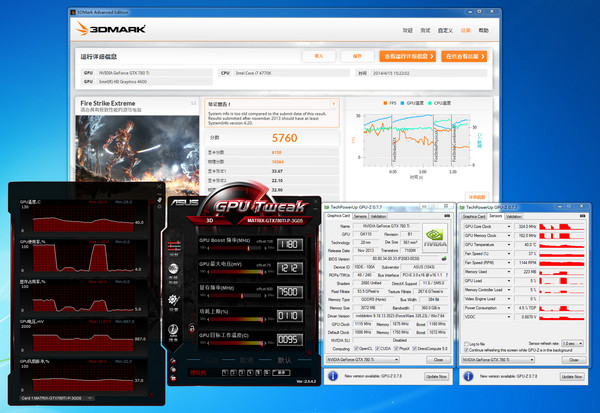Toggle the PhysX checkbox in GPU-Z
Image resolution: width=600 pixels, height=413 pixels.
[396, 349]
